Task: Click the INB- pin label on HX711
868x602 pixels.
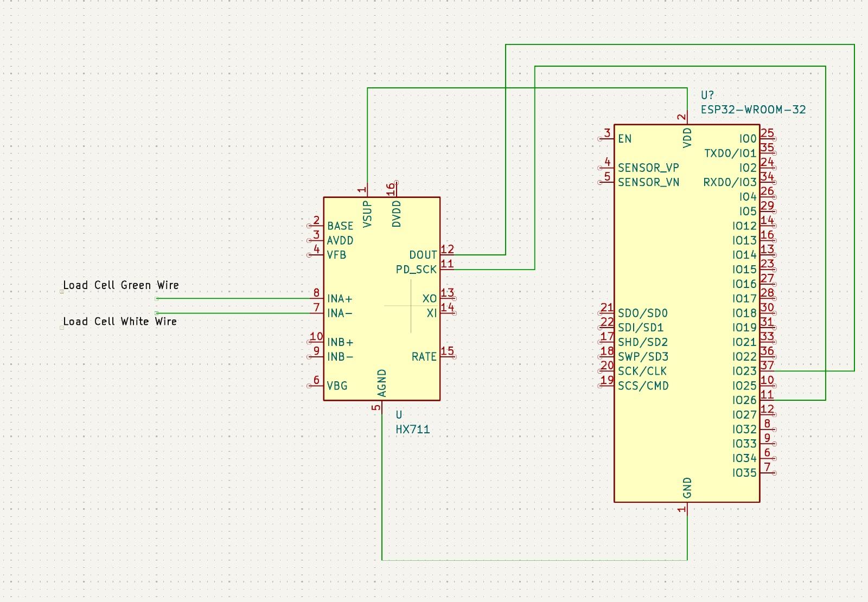Action: coord(340,357)
